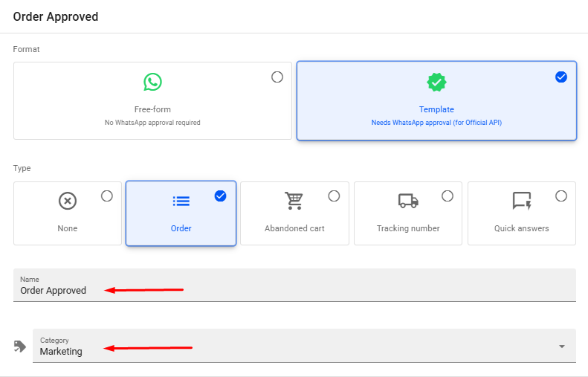
Task: Click the Tracking number label
Action: tap(408, 228)
